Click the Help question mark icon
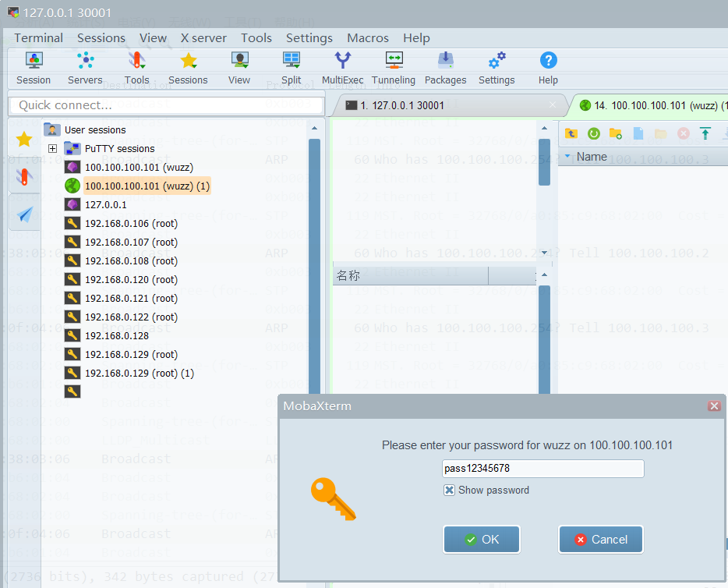 (548, 60)
